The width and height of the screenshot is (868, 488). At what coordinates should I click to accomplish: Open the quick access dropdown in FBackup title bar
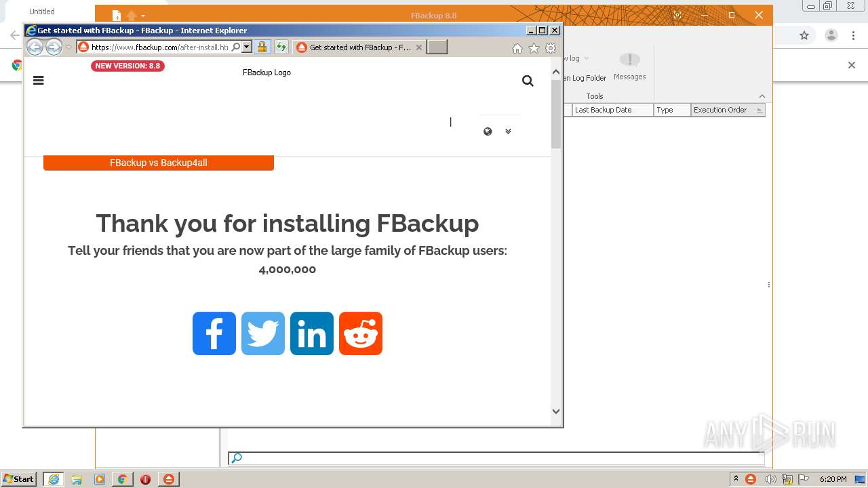143,16
